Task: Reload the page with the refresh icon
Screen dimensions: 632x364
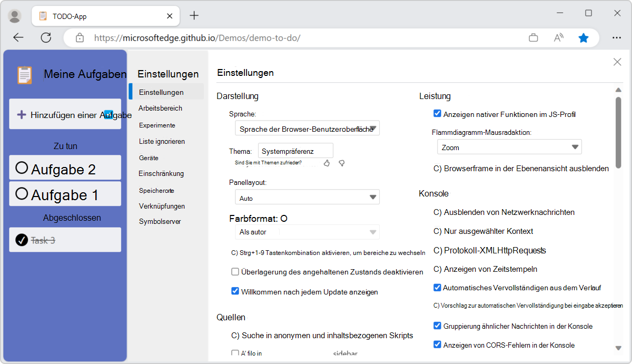Action: coord(46,37)
